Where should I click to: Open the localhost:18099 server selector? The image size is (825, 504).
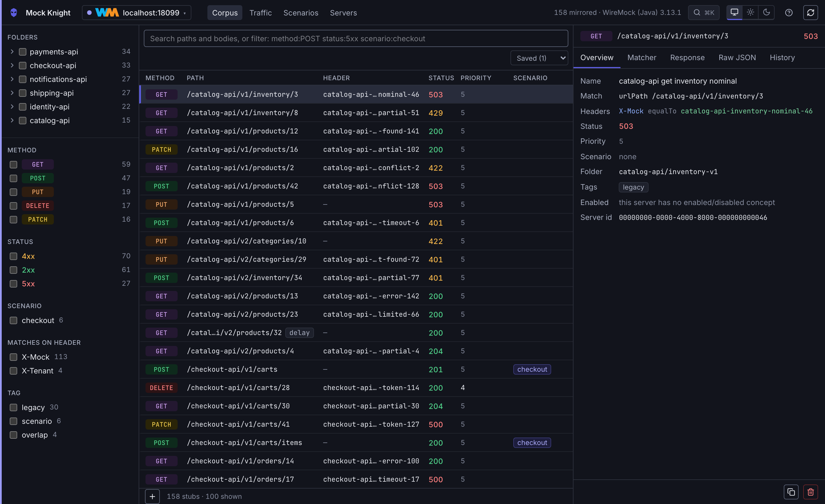click(137, 13)
